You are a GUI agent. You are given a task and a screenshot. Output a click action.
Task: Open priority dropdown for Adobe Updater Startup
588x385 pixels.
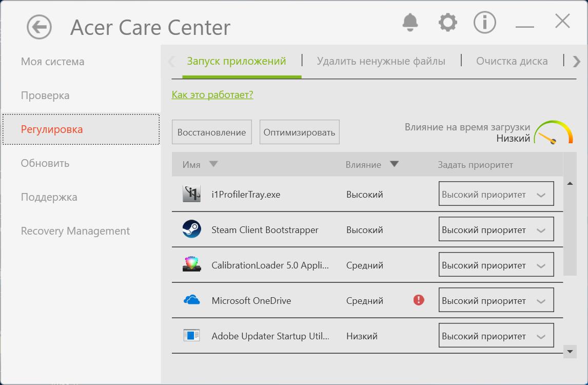coord(496,335)
